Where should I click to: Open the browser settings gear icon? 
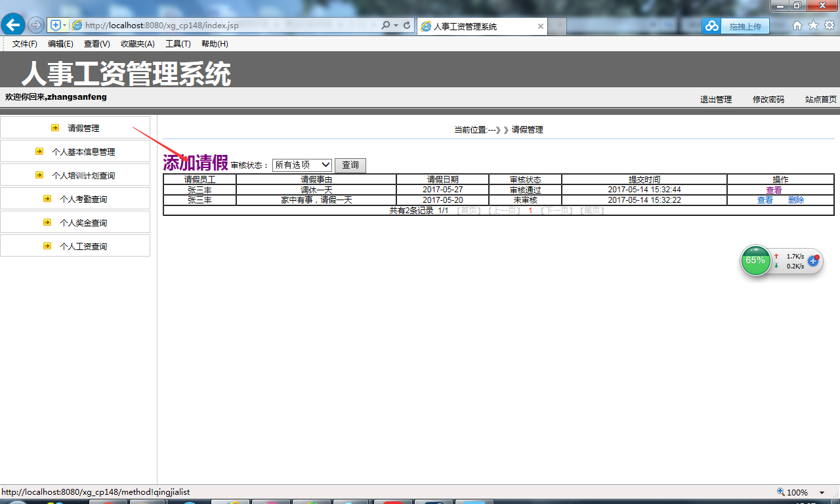tap(829, 26)
